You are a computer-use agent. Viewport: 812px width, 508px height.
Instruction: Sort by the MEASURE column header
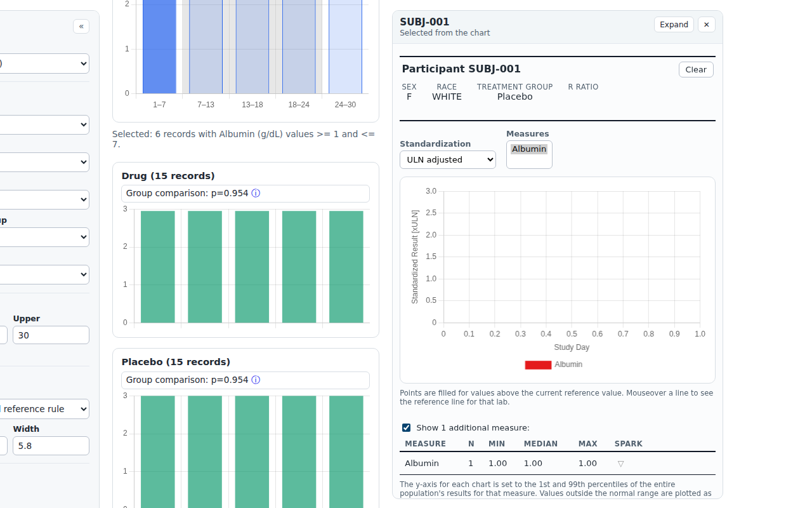click(425, 444)
